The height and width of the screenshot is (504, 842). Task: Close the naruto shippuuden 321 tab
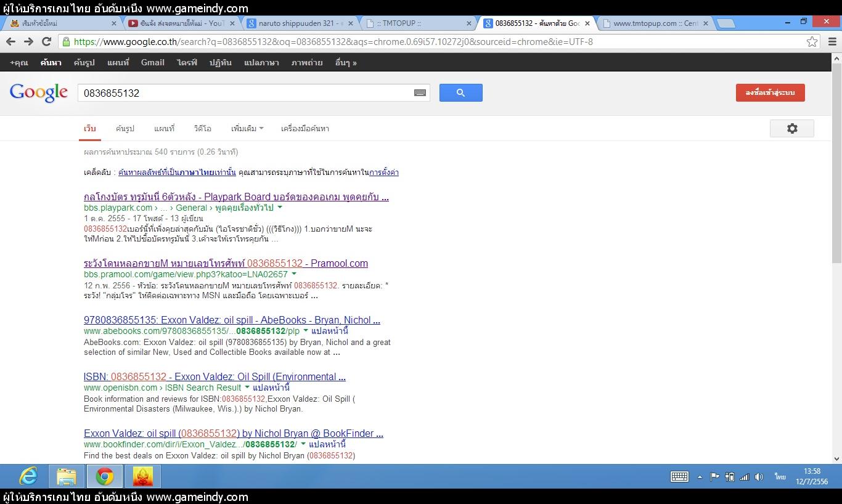point(351,23)
